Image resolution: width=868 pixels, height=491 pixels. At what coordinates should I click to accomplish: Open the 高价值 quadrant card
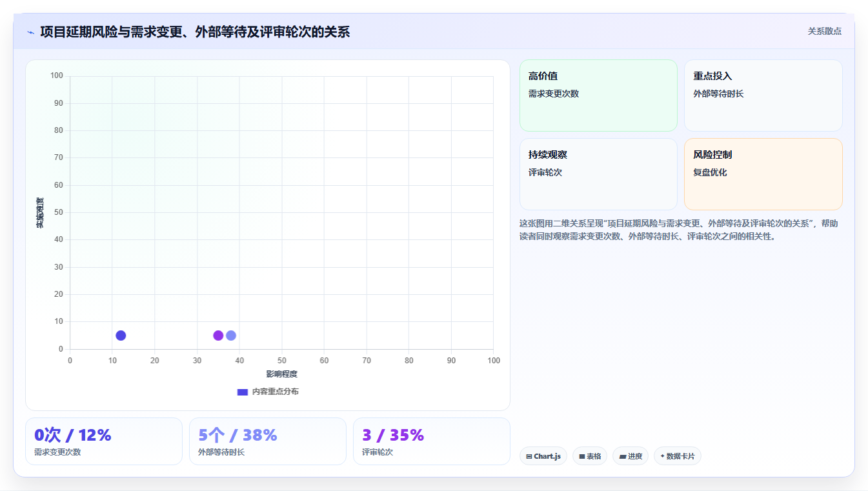598,95
